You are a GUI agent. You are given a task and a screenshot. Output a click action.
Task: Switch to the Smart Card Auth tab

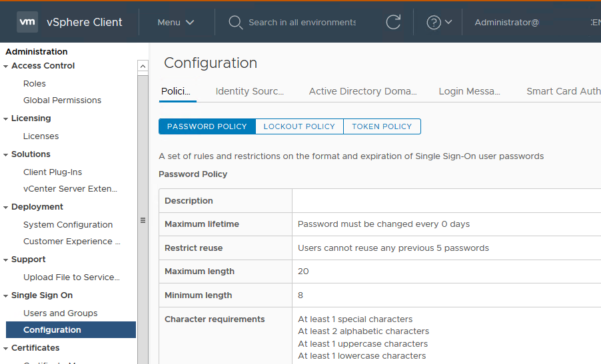pyautogui.click(x=563, y=91)
